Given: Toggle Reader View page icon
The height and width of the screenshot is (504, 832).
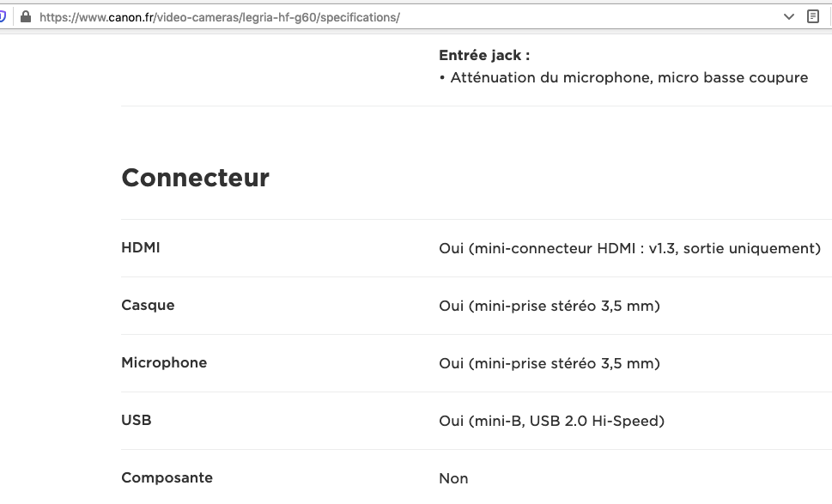Looking at the screenshot, I should 812,17.
